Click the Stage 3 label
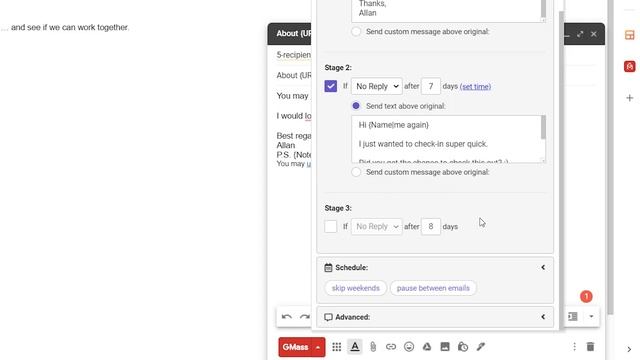The height and width of the screenshot is (360, 640). pos(338,208)
